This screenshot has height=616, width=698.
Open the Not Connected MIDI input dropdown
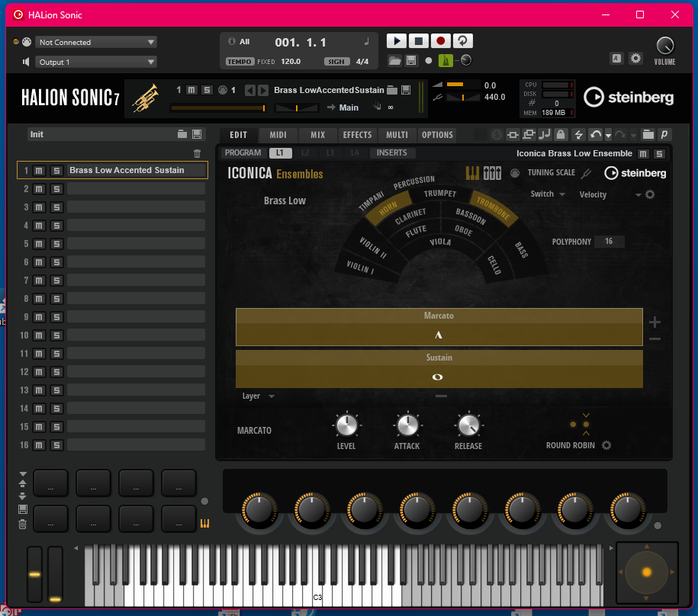pyautogui.click(x=95, y=42)
